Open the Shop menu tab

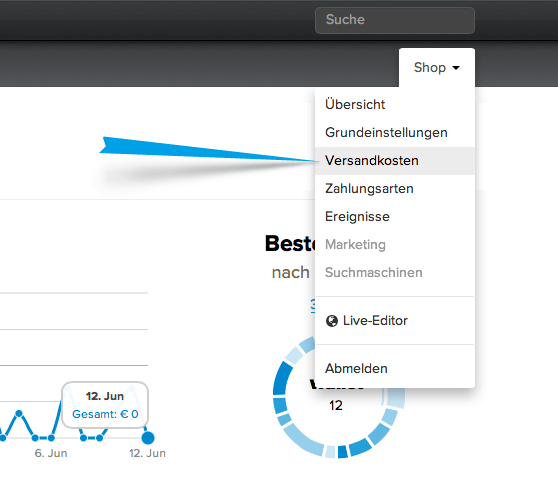(437, 68)
